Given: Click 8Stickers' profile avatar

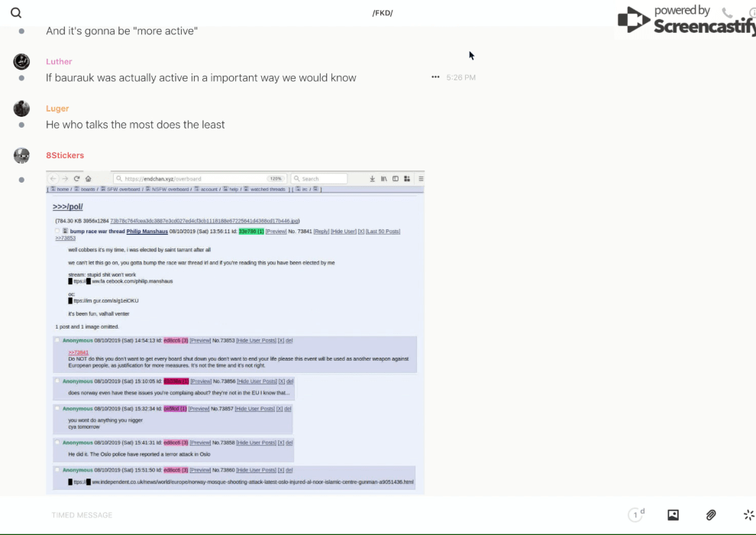Looking at the screenshot, I should pos(21,156).
